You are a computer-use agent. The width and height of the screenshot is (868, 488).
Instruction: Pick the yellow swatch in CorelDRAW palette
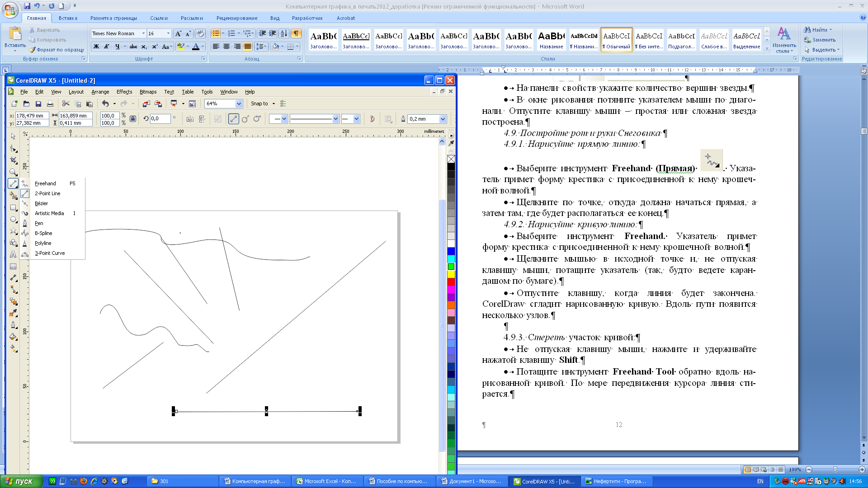(x=451, y=274)
